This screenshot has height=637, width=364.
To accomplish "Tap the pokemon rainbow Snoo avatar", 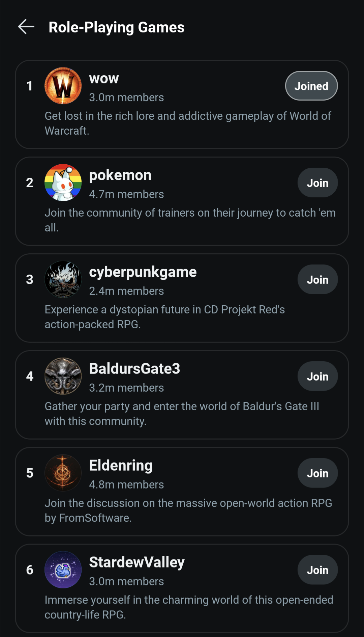I will [x=63, y=183].
